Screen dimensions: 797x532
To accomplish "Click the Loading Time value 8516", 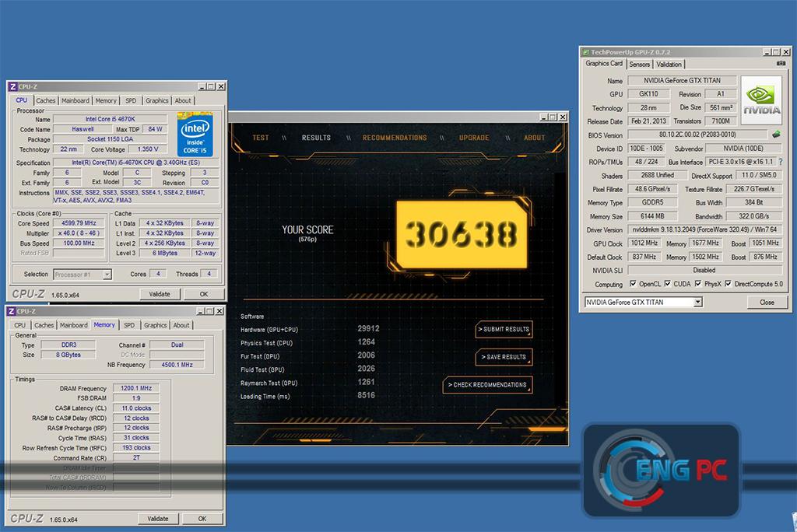I will pos(366,395).
